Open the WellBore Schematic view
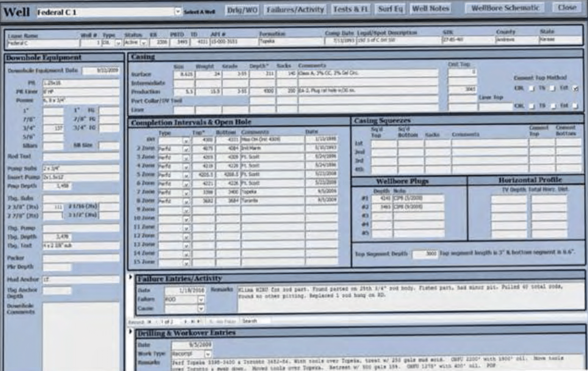588x371 pixels. 505,8
